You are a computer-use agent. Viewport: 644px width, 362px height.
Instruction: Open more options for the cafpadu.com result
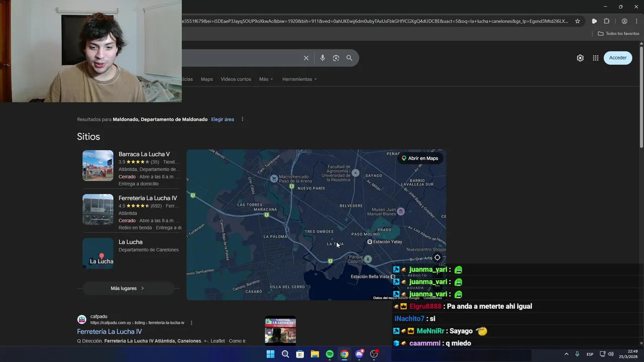point(191,323)
